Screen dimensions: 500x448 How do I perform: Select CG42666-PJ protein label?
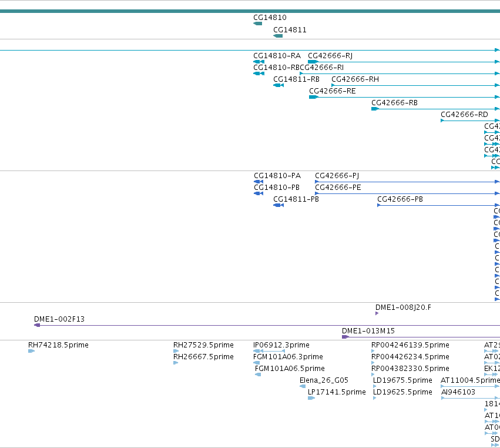click(337, 176)
